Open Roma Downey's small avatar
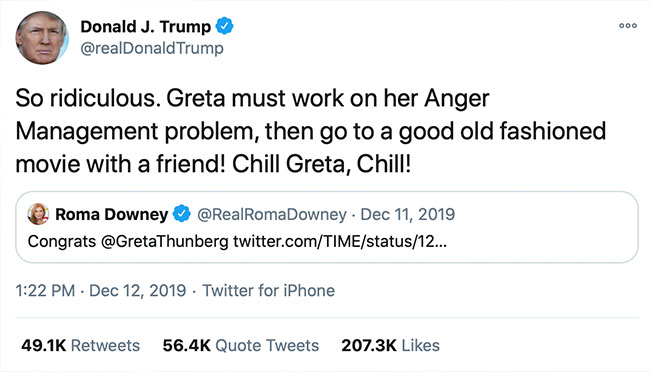The height and width of the screenshot is (372, 650). click(x=38, y=214)
